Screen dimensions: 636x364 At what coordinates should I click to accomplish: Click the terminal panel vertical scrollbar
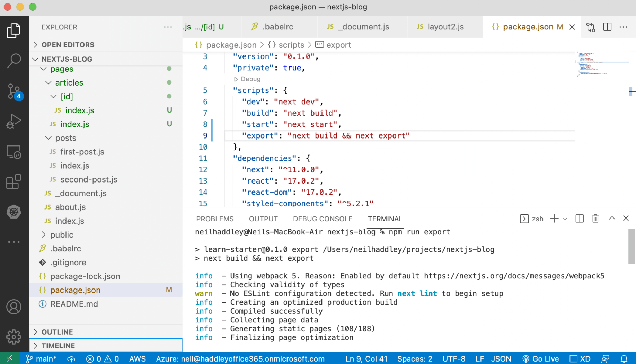tap(631, 247)
